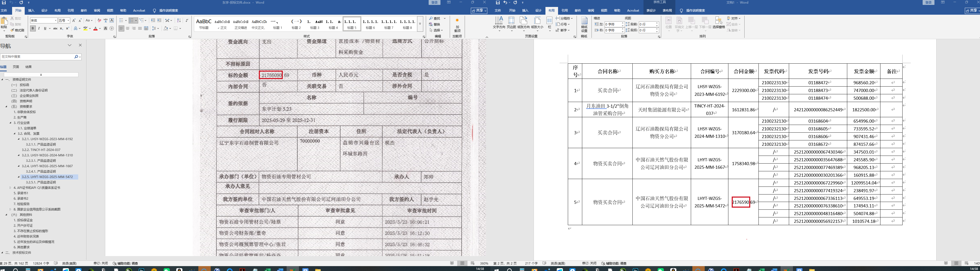Click 共享 in the 东宇-投标文件 window
The width and height of the screenshot is (980, 271).
(479, 11)
